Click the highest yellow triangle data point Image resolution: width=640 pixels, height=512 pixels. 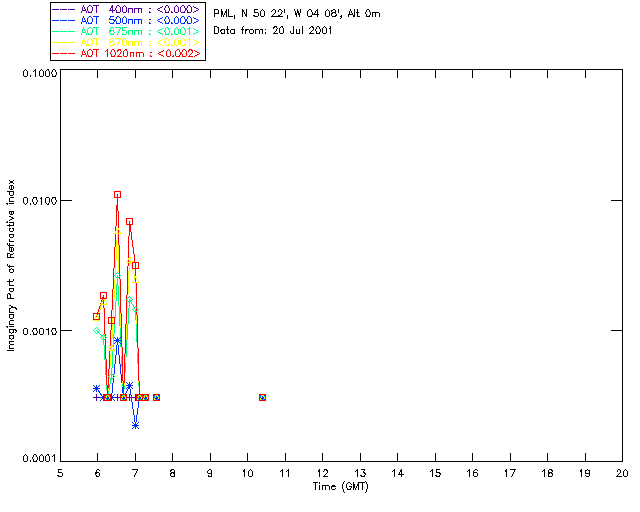[118, 232]
